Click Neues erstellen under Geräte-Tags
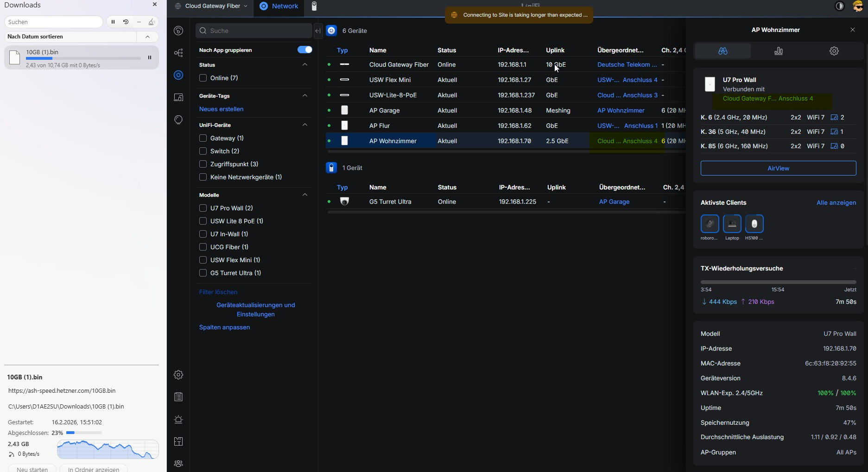The height and width of the screenshot is (472, 868). [x=221, y=109]
